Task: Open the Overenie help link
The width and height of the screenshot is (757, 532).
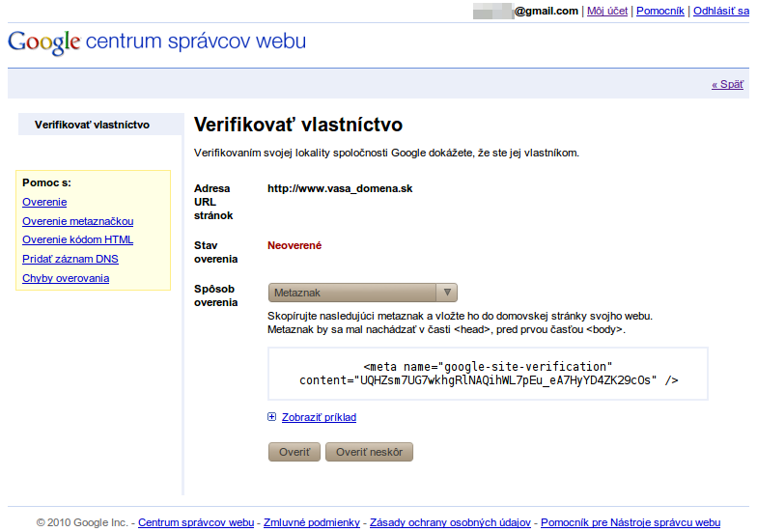Action: click(x=44, y=202)
